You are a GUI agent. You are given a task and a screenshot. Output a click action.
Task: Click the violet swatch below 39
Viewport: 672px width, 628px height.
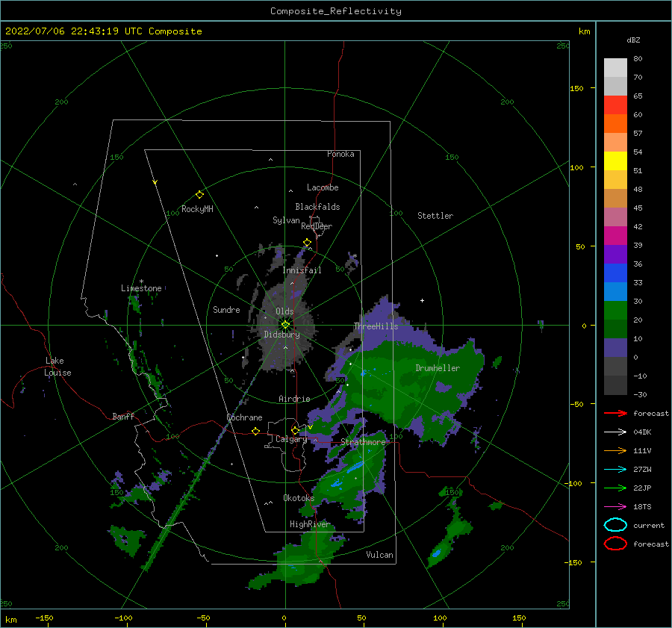click(615, 255)
